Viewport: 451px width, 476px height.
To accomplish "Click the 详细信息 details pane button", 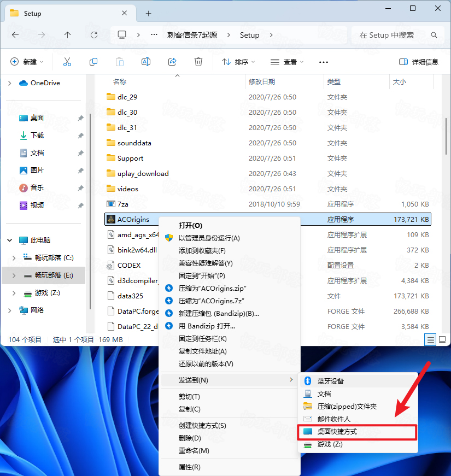I will (419, 62).
